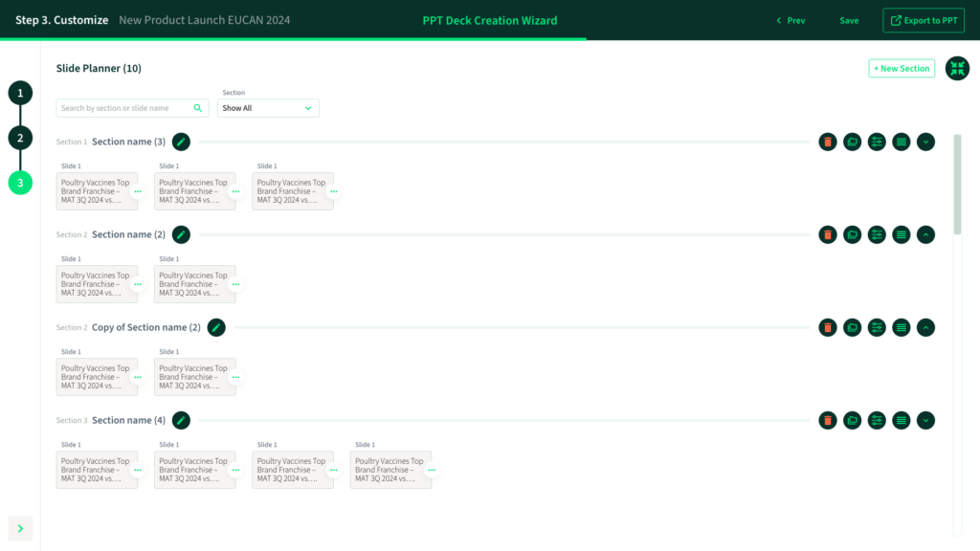Click the list-lines icon for Copy of Section name
This screenshot has height=551, width=980.
tap(901, 327)
